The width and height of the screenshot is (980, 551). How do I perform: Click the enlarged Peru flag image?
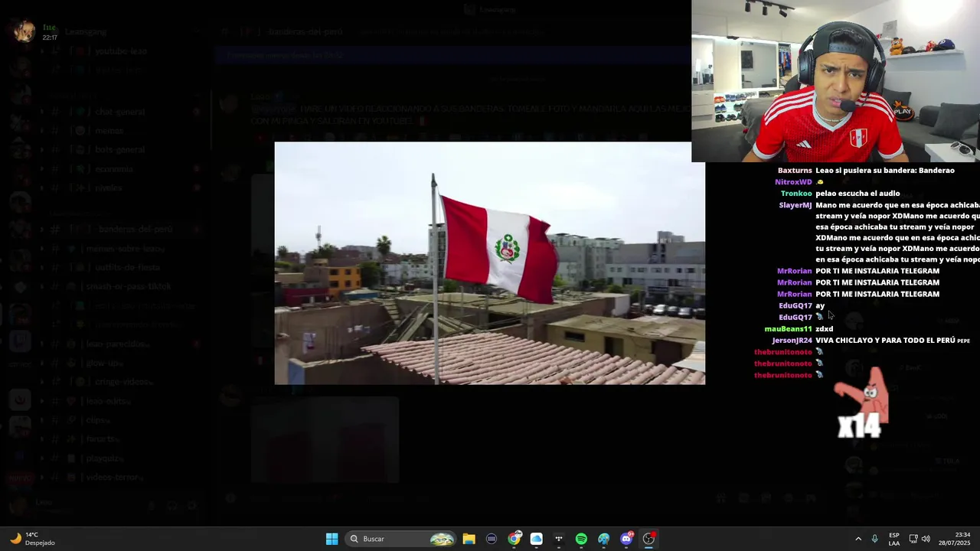(x=490, y=263)
